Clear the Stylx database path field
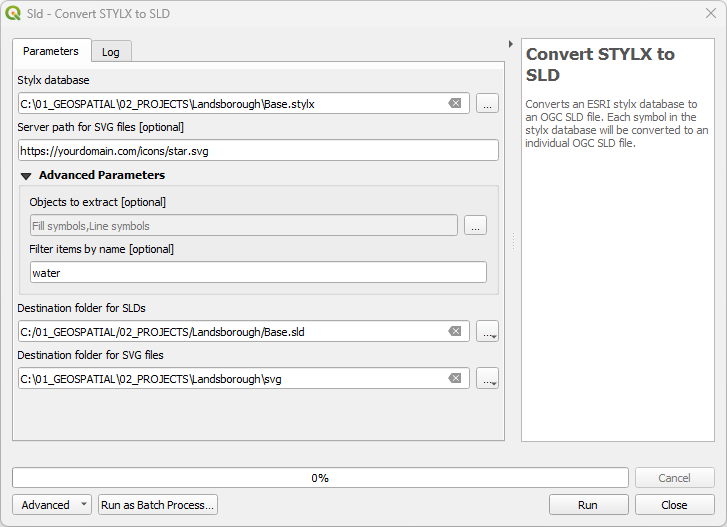Screen dimensions: 727x527 [x=455, y=103]
